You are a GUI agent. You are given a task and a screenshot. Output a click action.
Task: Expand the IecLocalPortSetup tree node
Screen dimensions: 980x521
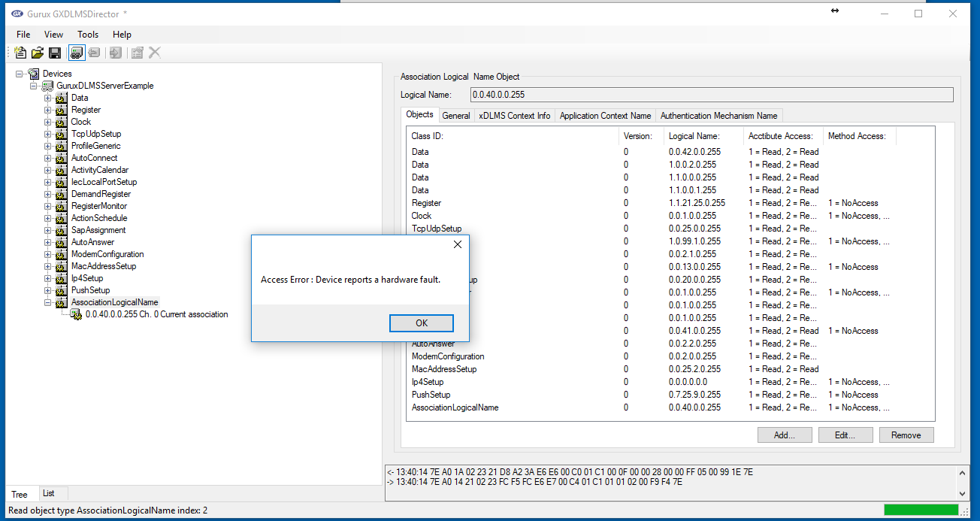point(48,182)
